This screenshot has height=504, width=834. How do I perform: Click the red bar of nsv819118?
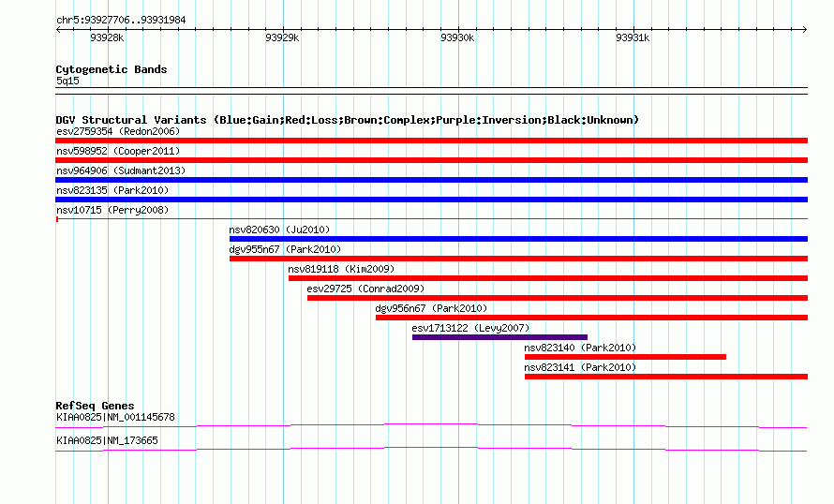pos(548,278)
